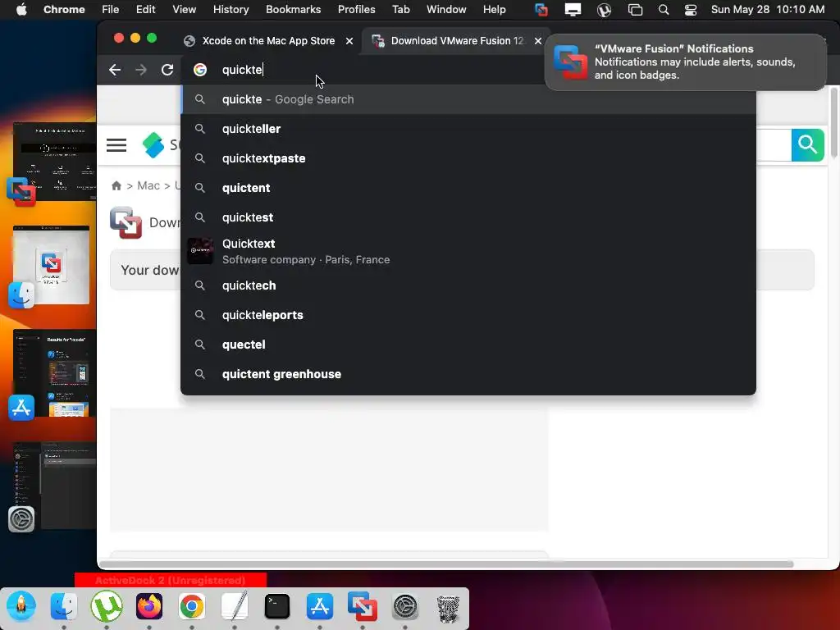Open System Settings from the Dock

(x=405, y=606)
